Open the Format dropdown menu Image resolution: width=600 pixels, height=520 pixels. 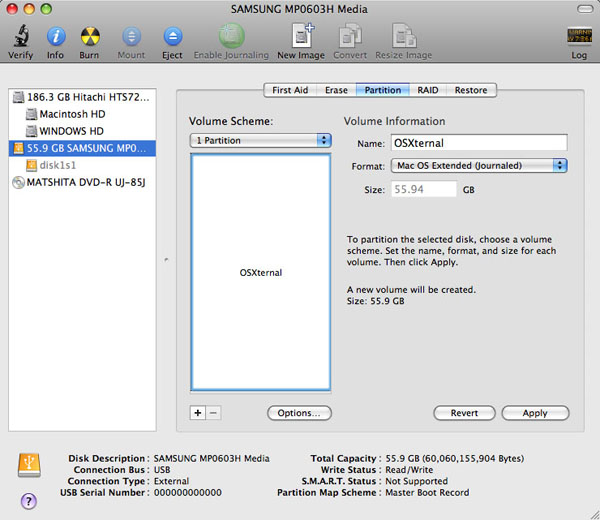point(479,166)
